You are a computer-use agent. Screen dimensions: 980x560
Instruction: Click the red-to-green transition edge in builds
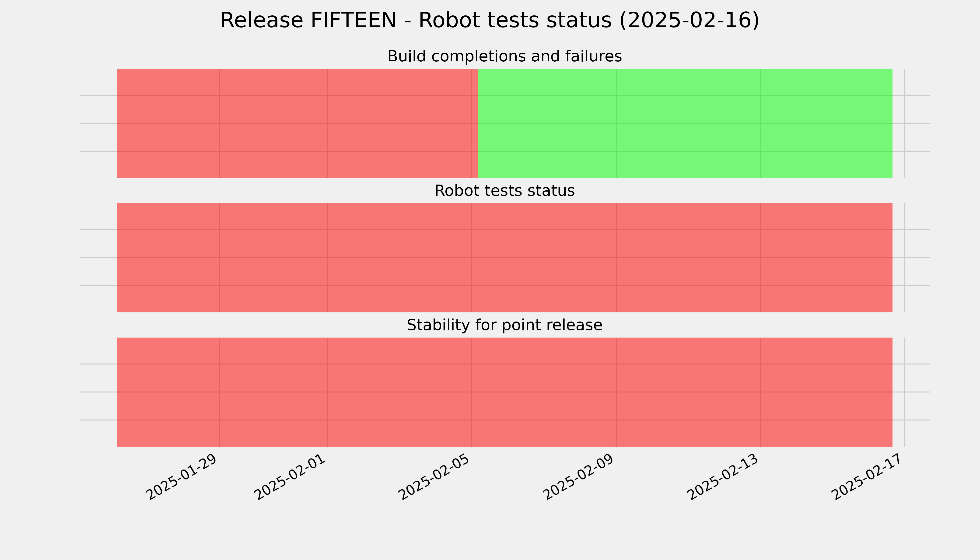point(478,123)
